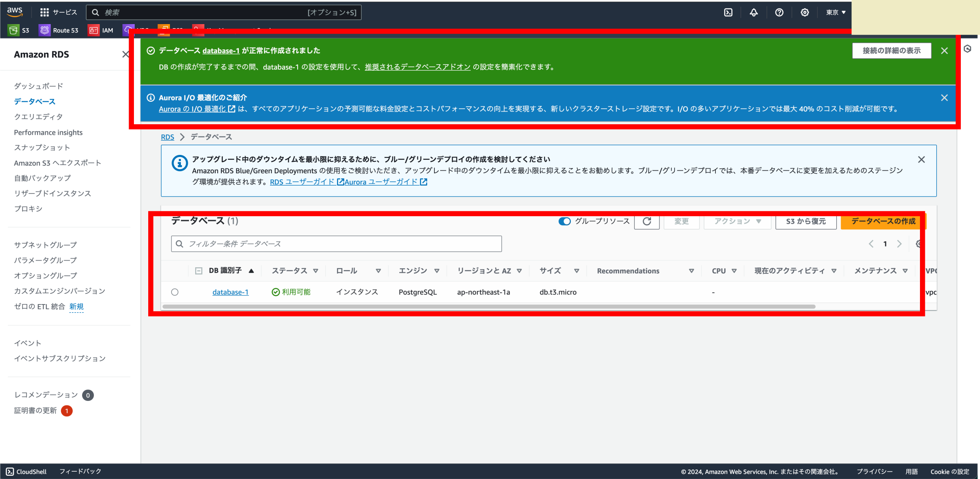Click the 接続の詳細の表示 button

coord(891,50)
